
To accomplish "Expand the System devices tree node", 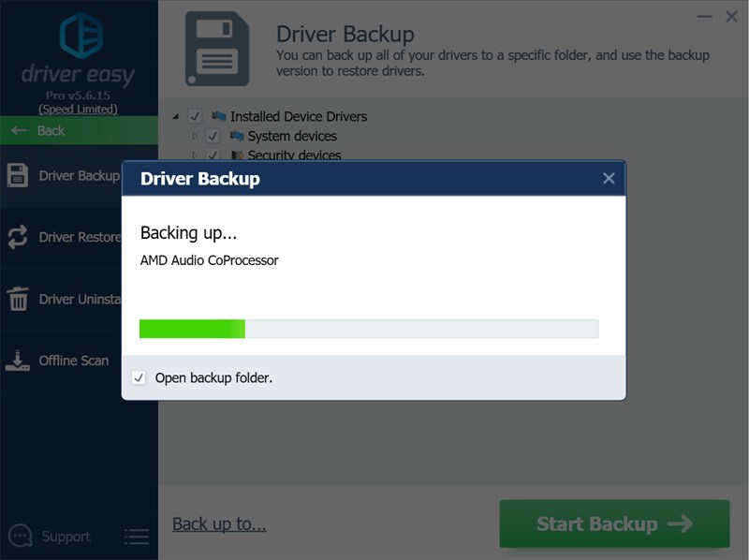I will coord(196,137).
